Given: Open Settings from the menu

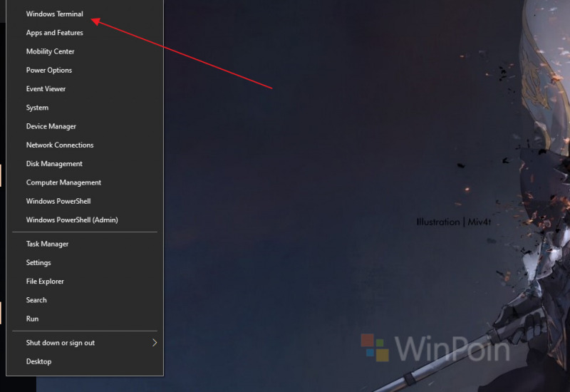Looking at the screenshot, I should 85,262.
